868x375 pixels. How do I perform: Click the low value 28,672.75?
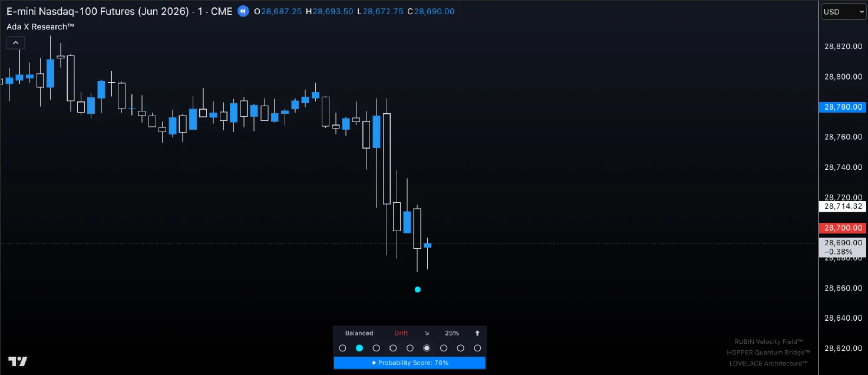[x=384, y=11]
